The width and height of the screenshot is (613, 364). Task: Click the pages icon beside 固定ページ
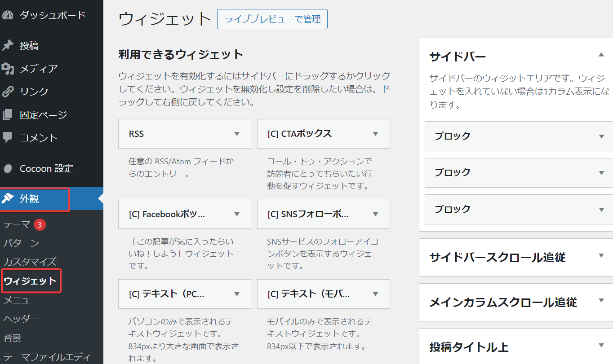point(8,115)
